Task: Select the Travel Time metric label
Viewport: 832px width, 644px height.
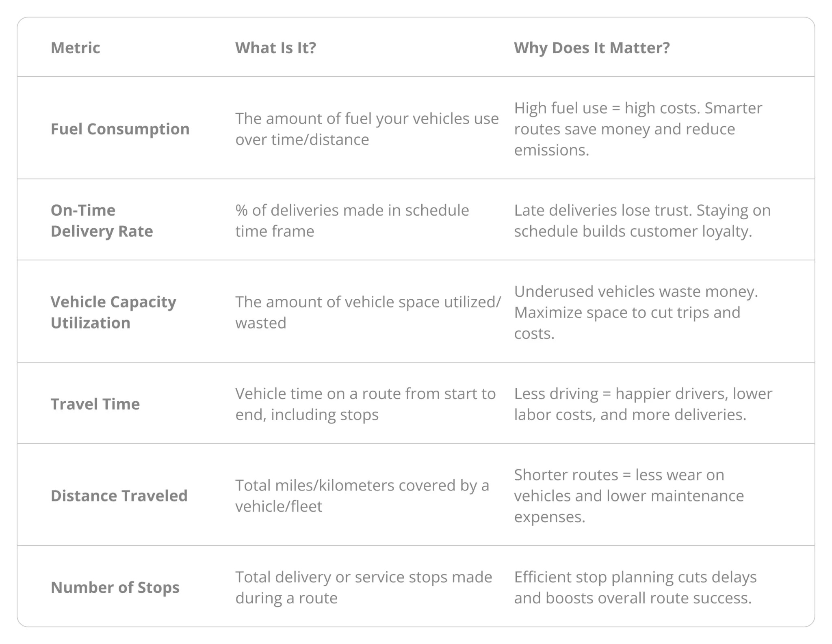Action: 95,404
